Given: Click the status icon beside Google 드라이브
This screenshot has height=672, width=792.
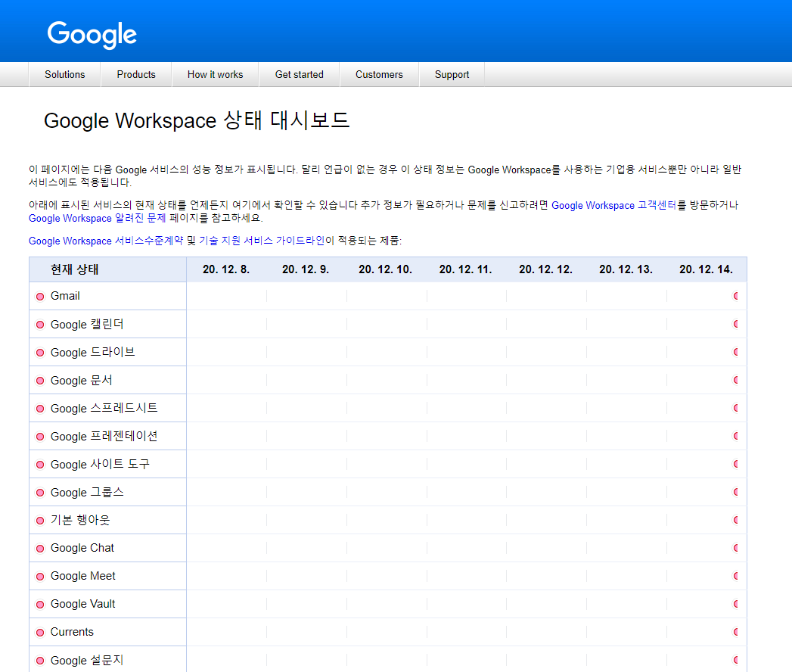Looking at the screenshot, I should (x=40, y=353).
